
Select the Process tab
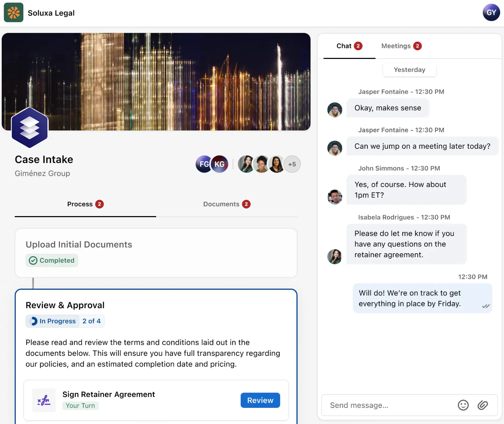click(x=85, y=204)
